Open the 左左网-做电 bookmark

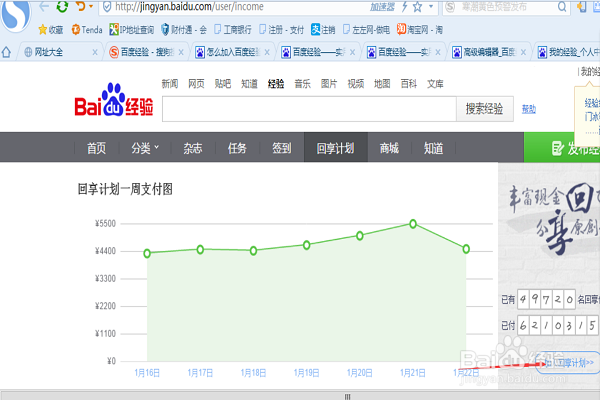(x=366, y=29)
